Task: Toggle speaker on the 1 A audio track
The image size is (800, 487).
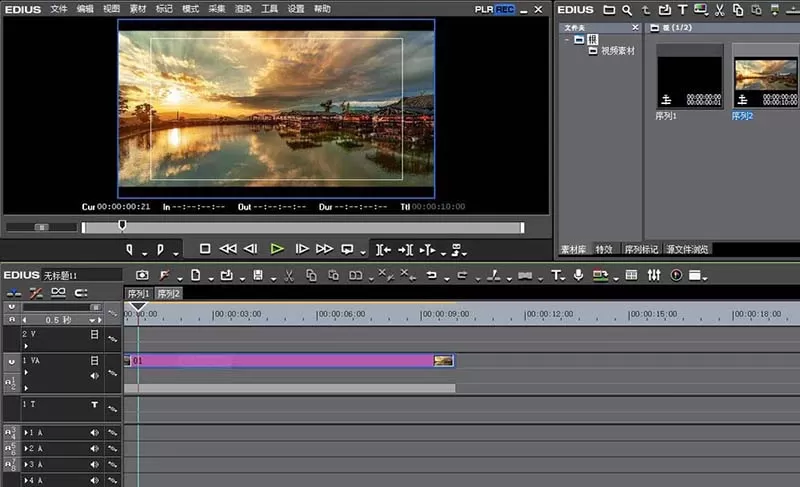Action: coord(94,433)
